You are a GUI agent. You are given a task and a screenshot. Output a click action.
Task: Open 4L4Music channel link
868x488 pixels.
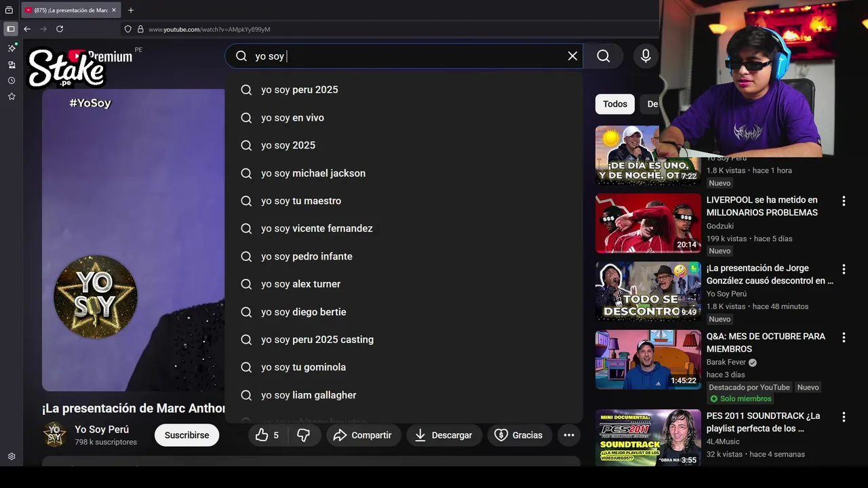point(723,441)
